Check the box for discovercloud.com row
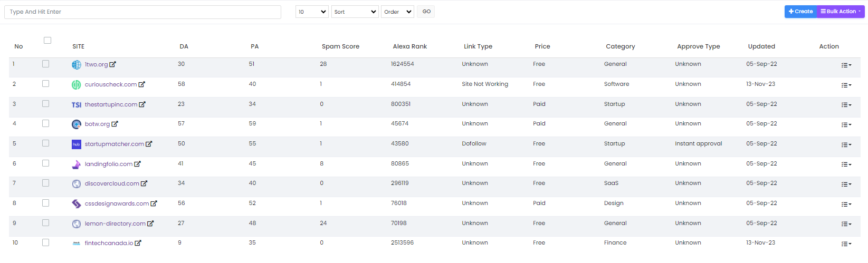The width and height of the screenshot is (868, 263). click(45, 183)
